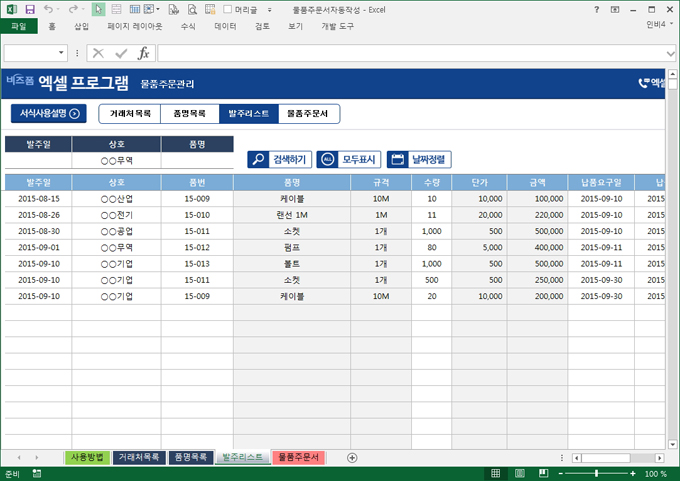This screenshot has width=680, height=481.
Task: Open the 데이터 ribbon tab
Action: [225, 27]
